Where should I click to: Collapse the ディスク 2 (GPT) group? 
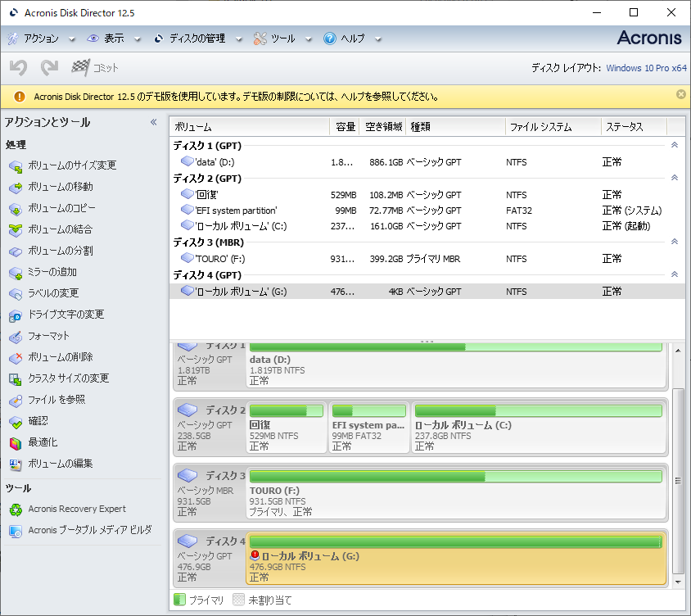point(675,178)
